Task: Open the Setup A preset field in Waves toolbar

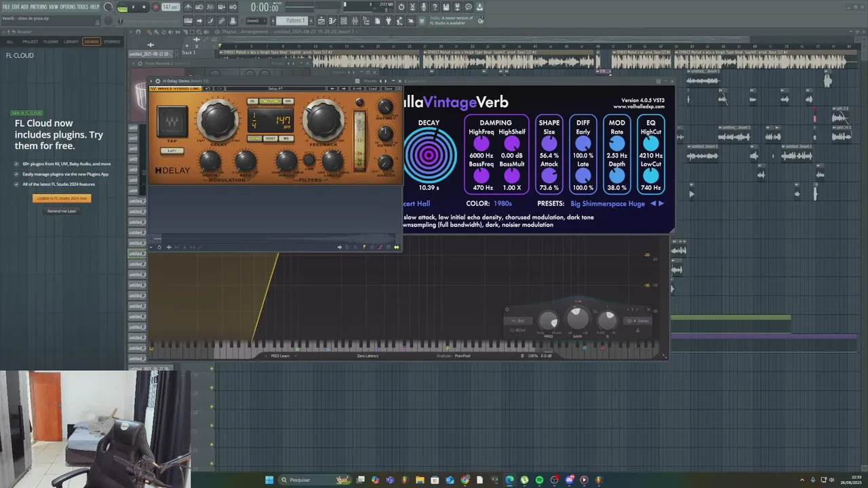Action: pyautogui.click(x=275, y=89)
